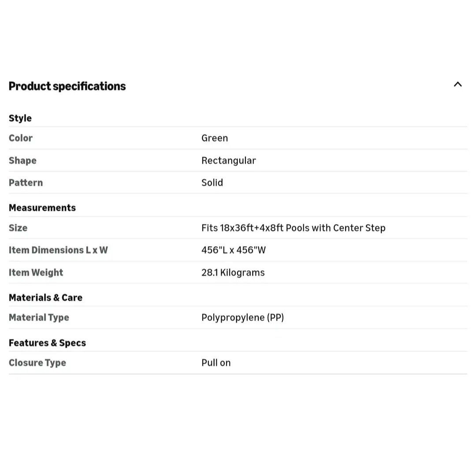Viewport: 476px width, 450px height.
Task: Click the Product specifications heading
Action: 67,86
